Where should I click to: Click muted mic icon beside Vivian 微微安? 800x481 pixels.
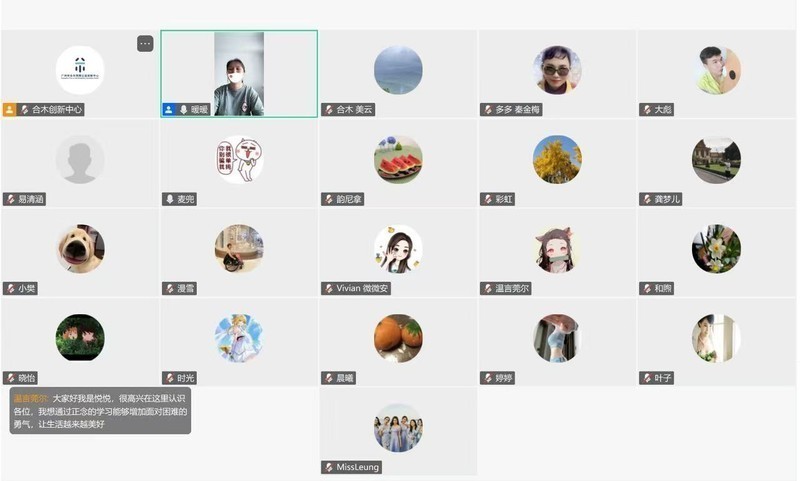click(x=329, y=288)
